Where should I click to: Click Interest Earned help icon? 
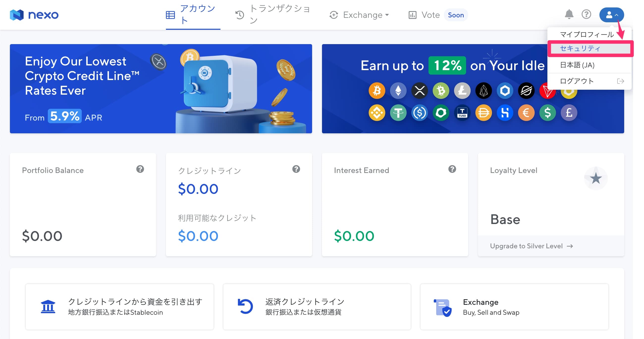[x=452, y=169]
